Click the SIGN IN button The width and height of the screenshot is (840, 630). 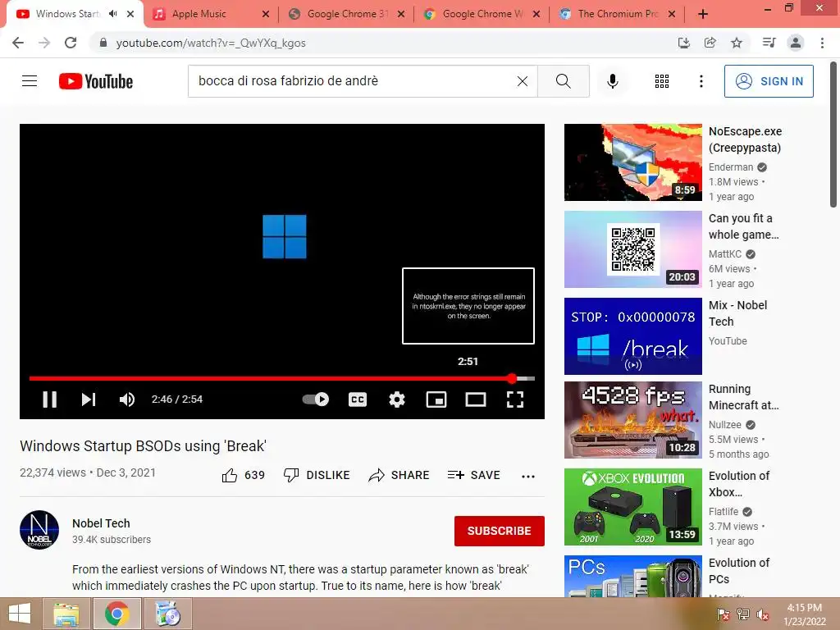(x=769, y=81)
